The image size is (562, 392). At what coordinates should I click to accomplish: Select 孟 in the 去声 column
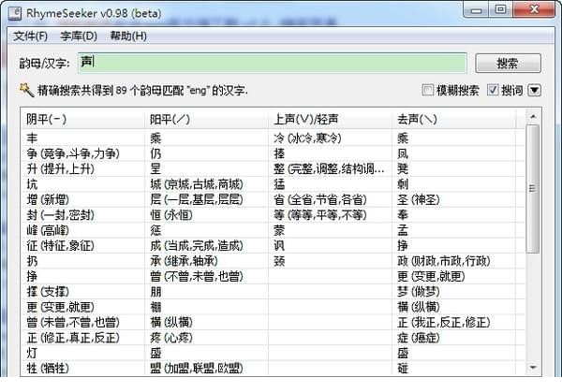pyautogui.click(x=403, y=230)
